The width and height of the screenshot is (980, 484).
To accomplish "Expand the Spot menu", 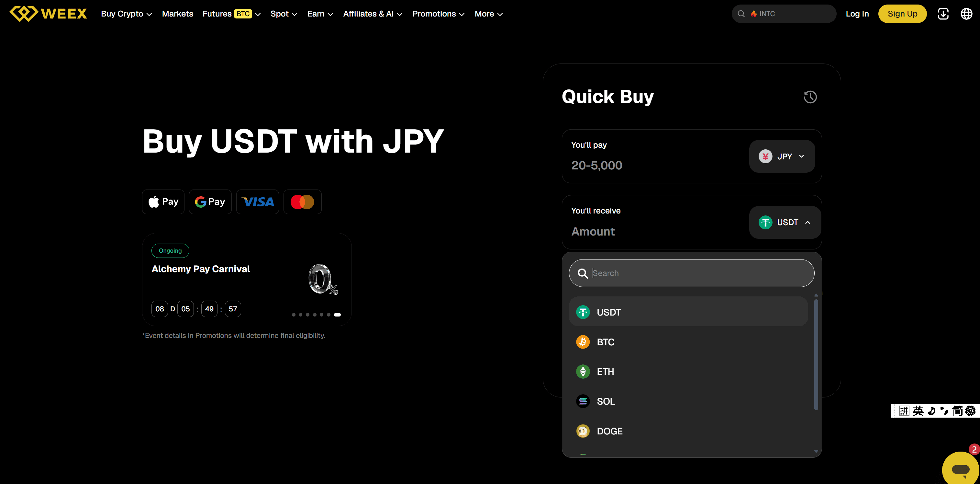I will (x=284, y=14).
